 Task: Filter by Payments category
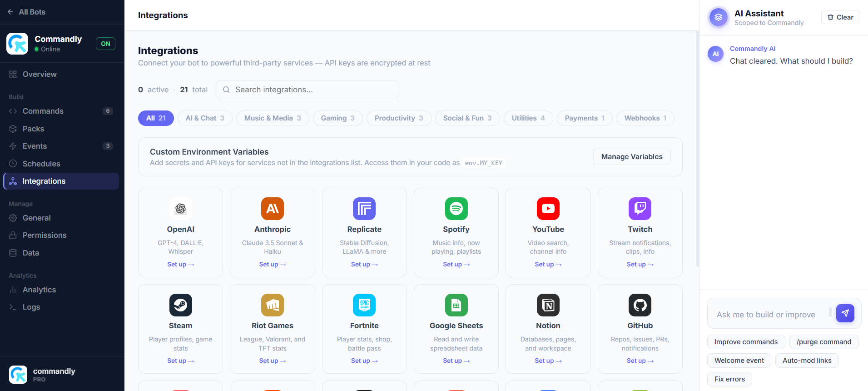pos(585,118)
